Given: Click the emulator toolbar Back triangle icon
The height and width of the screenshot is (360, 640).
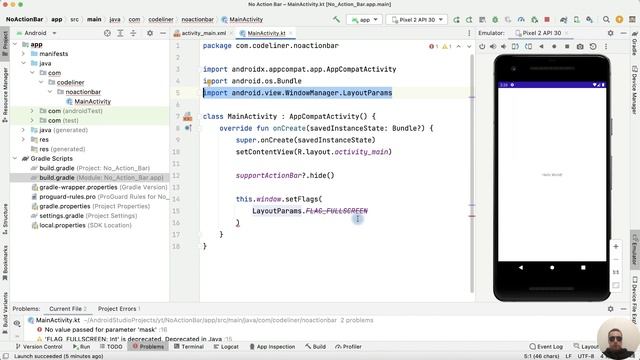Looking at the screenshot, I should (x=541, y=47).
